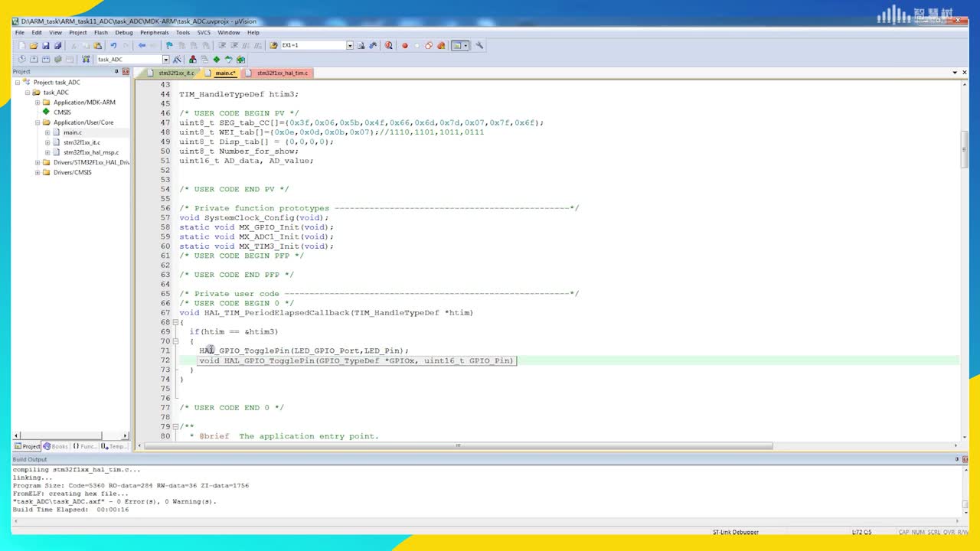Comment the selection with the Comment icon
Screen dimensions: 980x551
point(246,45)
